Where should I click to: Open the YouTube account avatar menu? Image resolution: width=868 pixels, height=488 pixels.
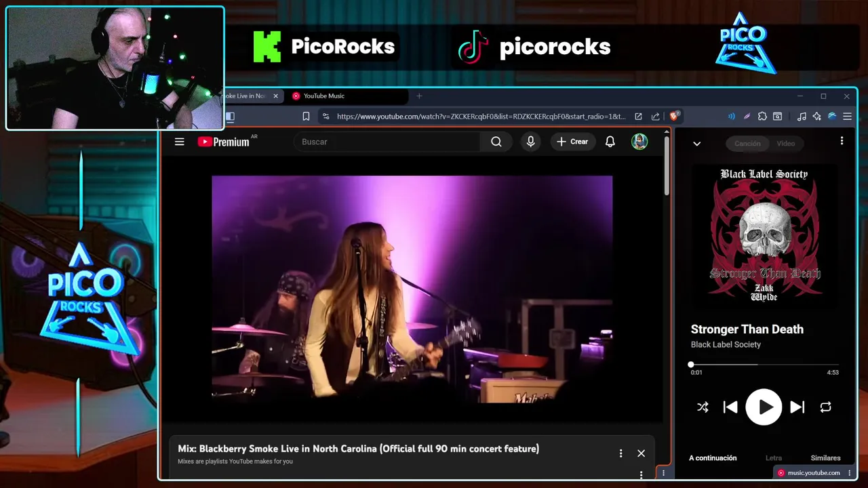coord(639,142)
